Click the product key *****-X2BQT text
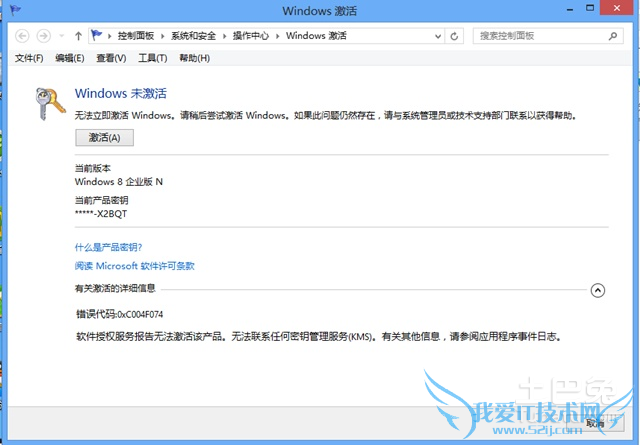 (x=101, y=214)
